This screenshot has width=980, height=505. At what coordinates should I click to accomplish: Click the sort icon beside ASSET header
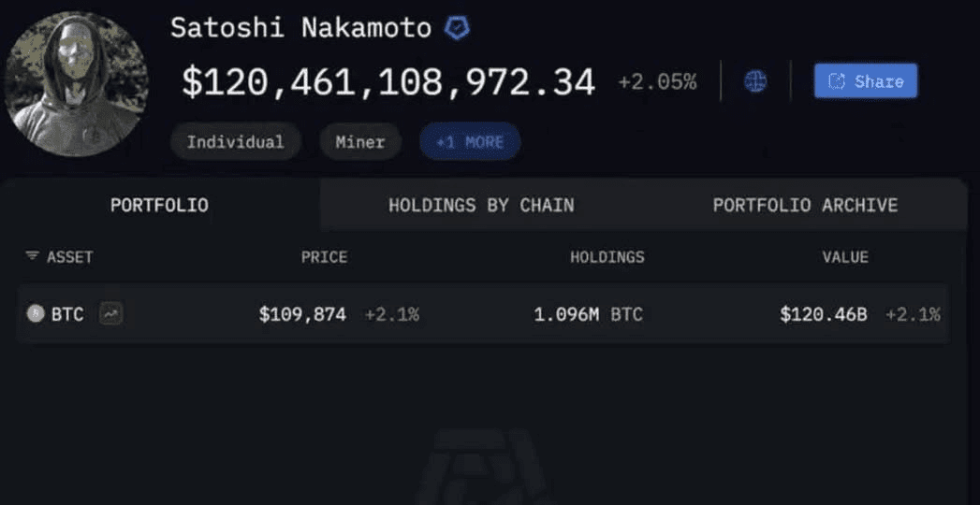tap(32, 256)
